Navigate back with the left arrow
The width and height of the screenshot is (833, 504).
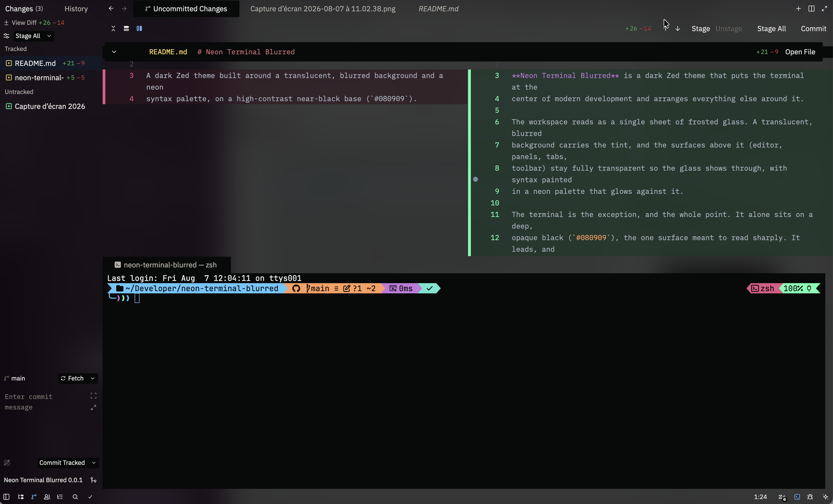(x=111, y=9)
